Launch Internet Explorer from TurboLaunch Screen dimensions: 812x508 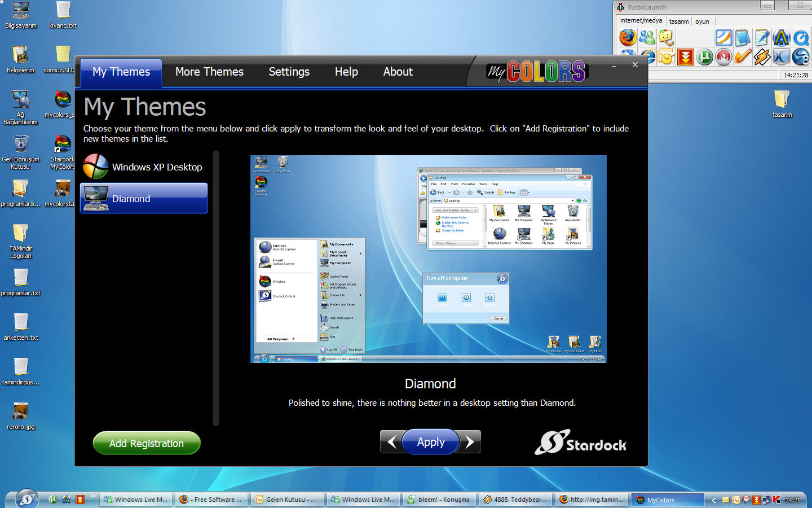pyautogui.click(x=648, y=57)
